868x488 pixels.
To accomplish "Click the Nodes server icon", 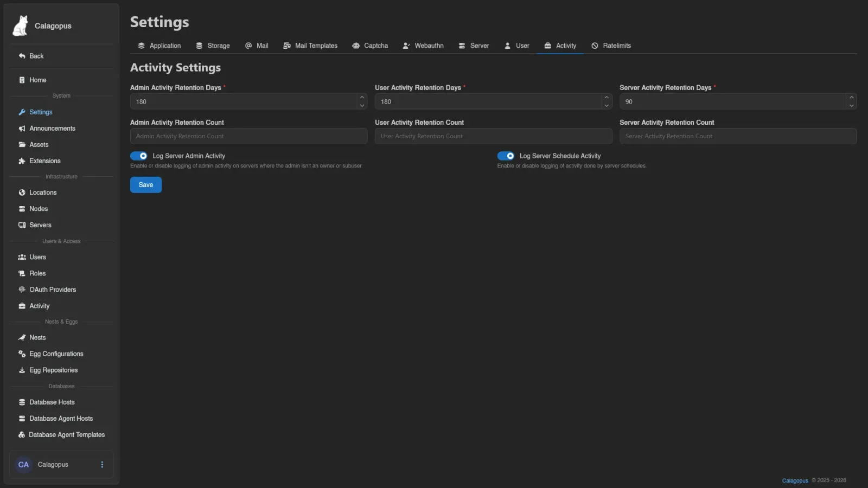I will (x=22, y=209).
